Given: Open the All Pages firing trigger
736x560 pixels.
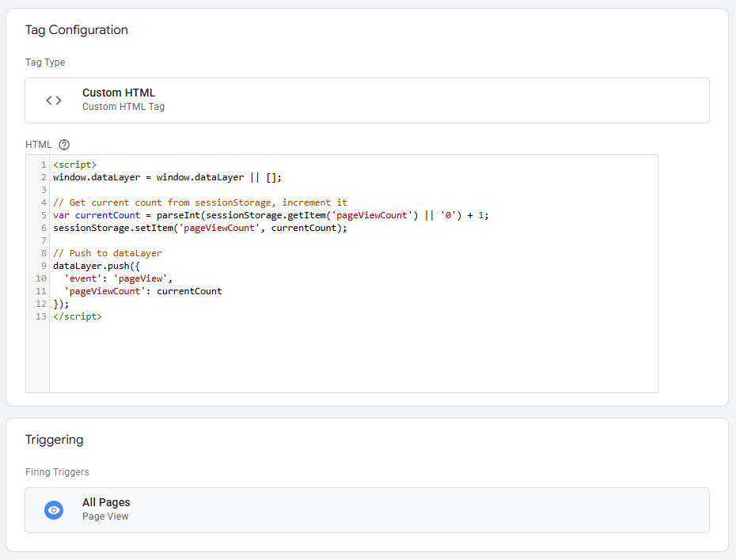Looking at the screenshot, I should (x=367, y=510).
